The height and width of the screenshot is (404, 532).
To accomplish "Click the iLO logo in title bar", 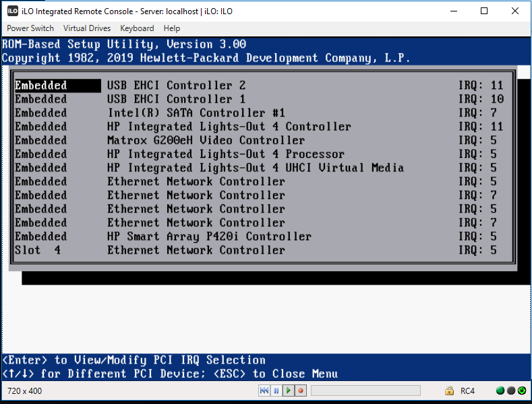I will pyautogui.click(x=13, y=11).
